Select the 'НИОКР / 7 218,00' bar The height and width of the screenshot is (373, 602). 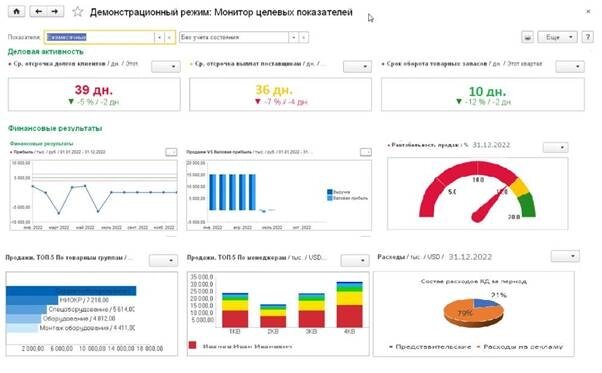click(32, 300)
